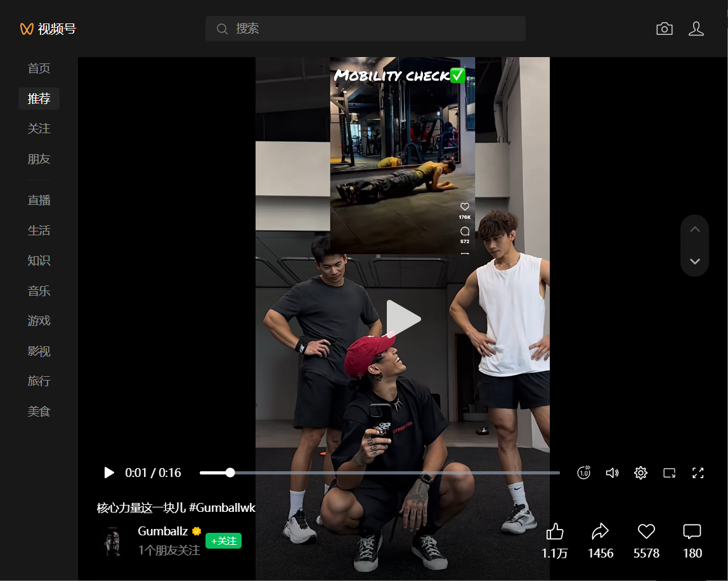The image size is (728, 581).
Task: Click the camera upload icon
Action: pos(664,29)
